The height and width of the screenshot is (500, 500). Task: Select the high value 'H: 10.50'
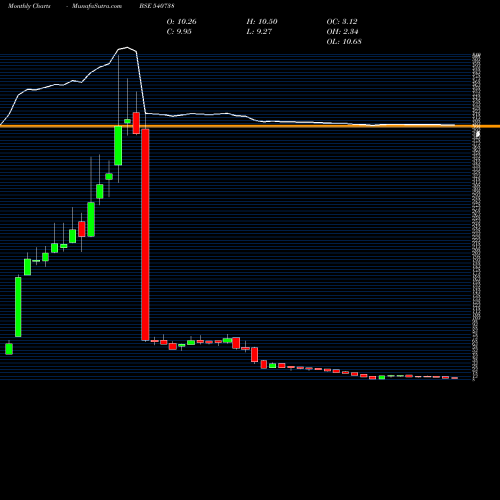262,21
